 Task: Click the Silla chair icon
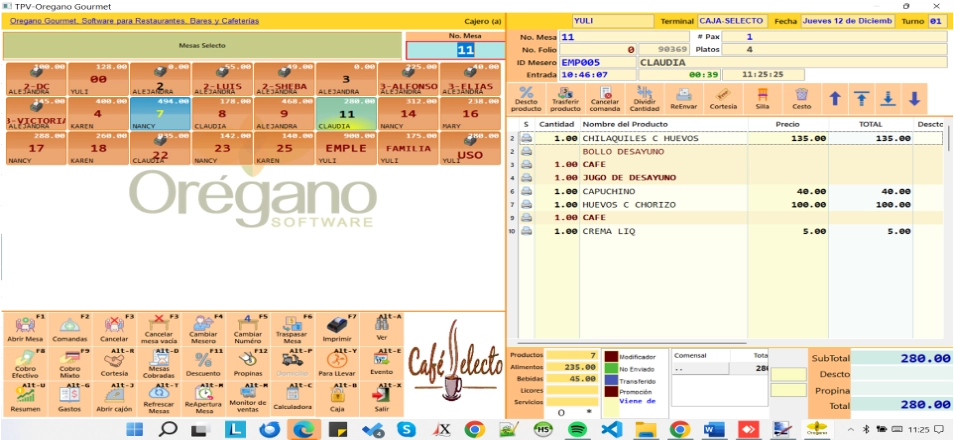[x=762, y=99]
